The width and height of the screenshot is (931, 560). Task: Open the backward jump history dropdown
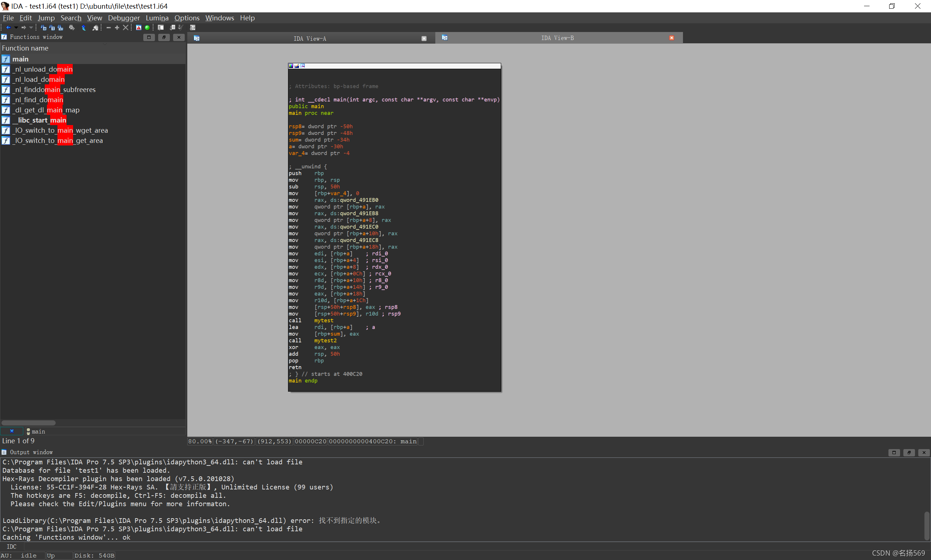(16, 28)
